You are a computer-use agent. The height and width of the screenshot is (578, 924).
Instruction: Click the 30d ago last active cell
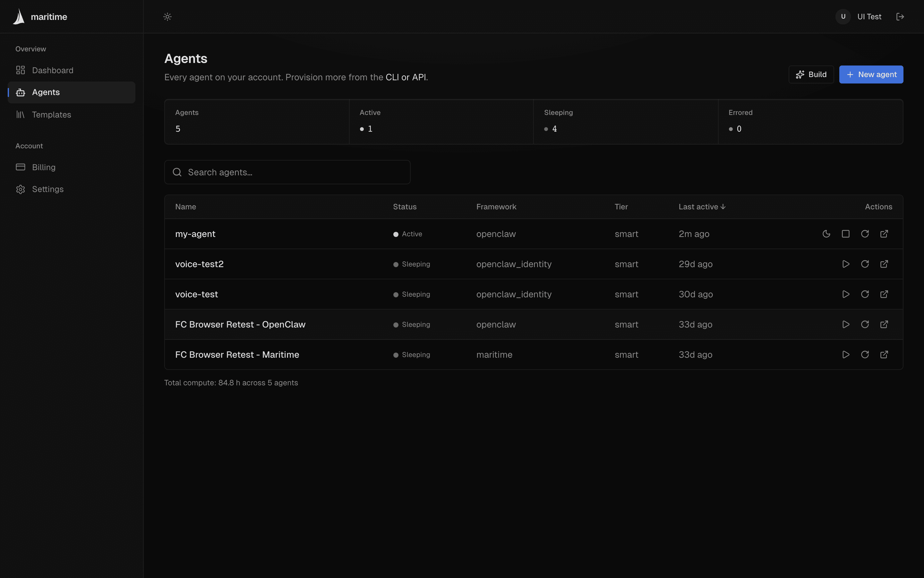pyautogui.click(x=696, y=294)
